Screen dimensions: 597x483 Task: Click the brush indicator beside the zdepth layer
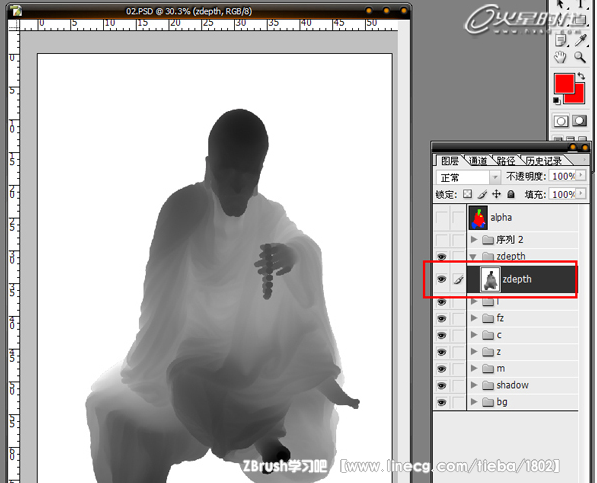pyautogui.click(x=458, y=280)
